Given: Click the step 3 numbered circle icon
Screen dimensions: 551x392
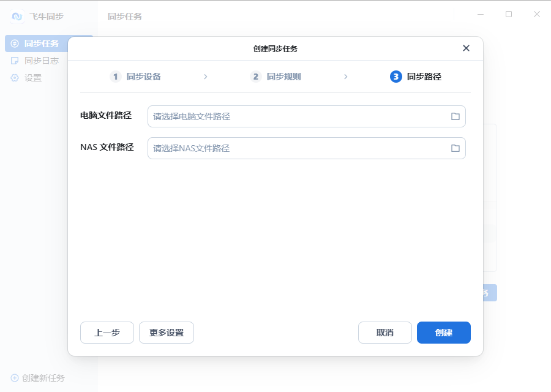Looking at the screenshot, I should 395,77.
